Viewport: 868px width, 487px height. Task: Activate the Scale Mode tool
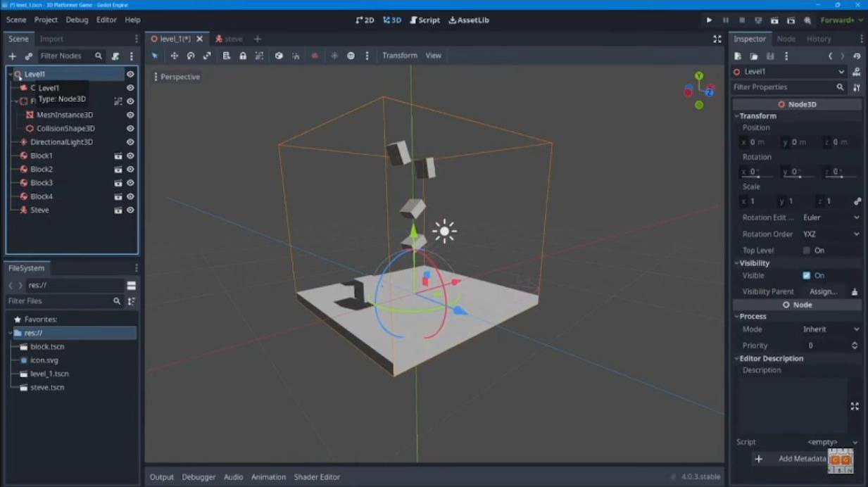tap(207, 56)
